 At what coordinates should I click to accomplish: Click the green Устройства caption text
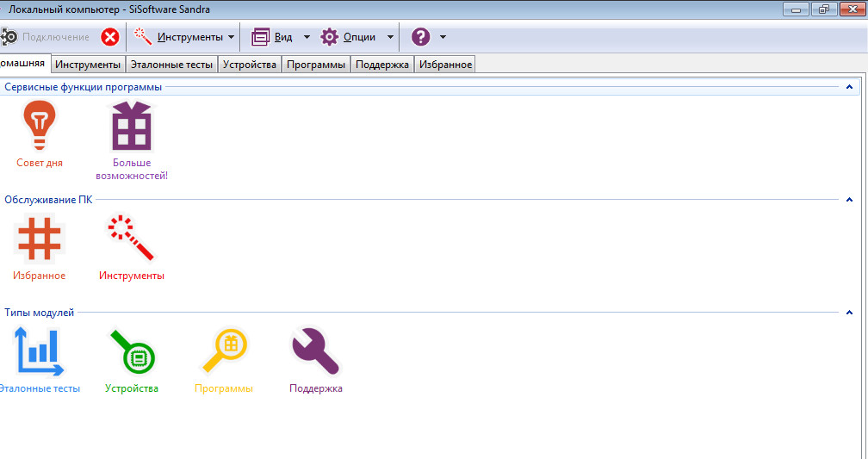click(132, 388)
